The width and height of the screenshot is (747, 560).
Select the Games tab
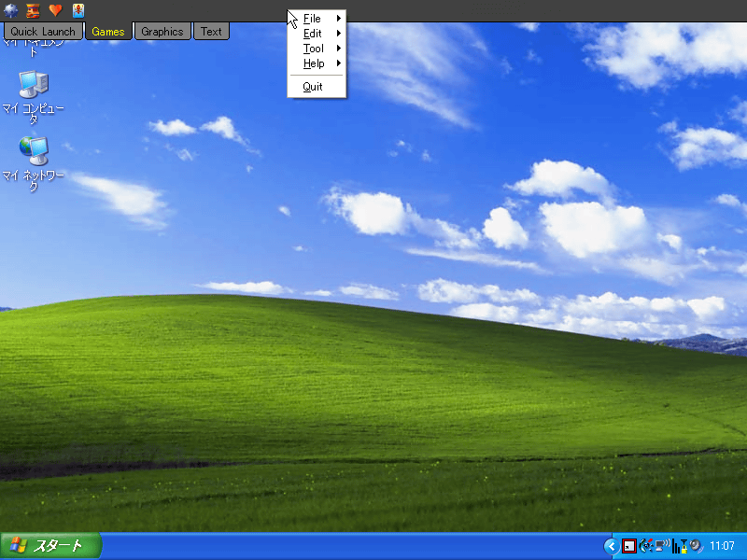(108, 32)
